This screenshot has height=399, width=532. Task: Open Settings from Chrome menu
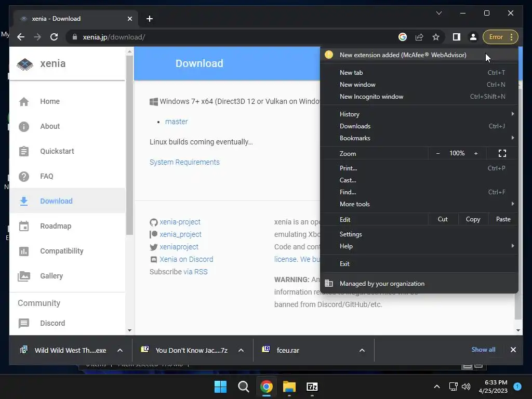[x=419, y=234]
